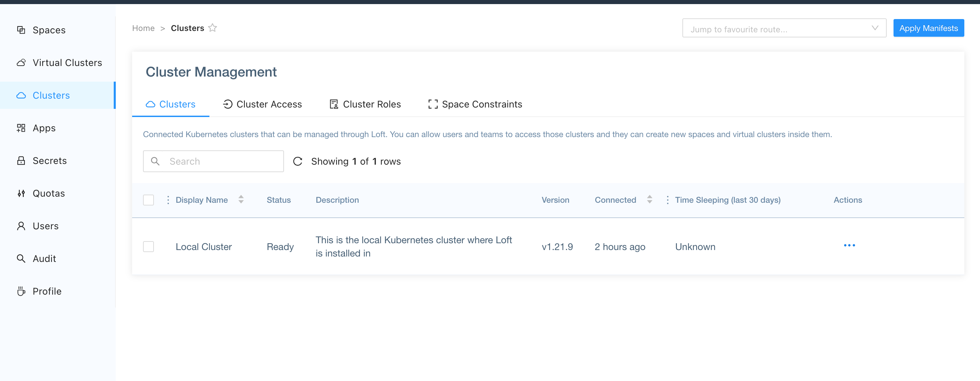Select the Spaces icon in sidebar
Screen dimensions: 980x381
coord(21,30)
